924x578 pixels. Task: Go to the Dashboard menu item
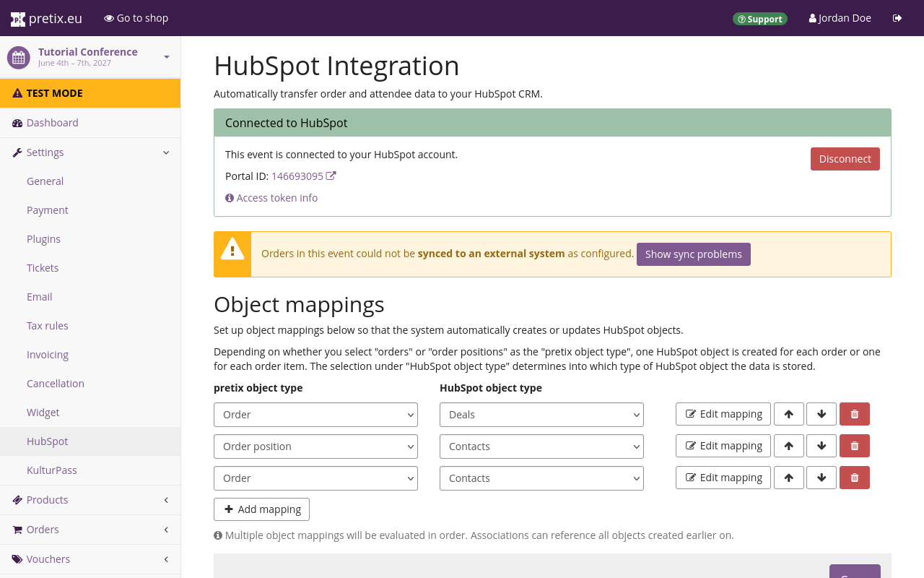coord(52,123)
